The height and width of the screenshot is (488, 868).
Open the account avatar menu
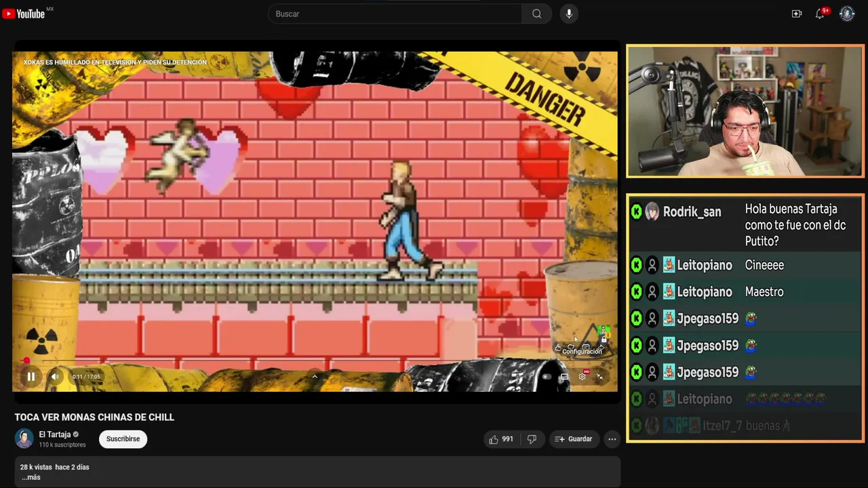(847, 14)
